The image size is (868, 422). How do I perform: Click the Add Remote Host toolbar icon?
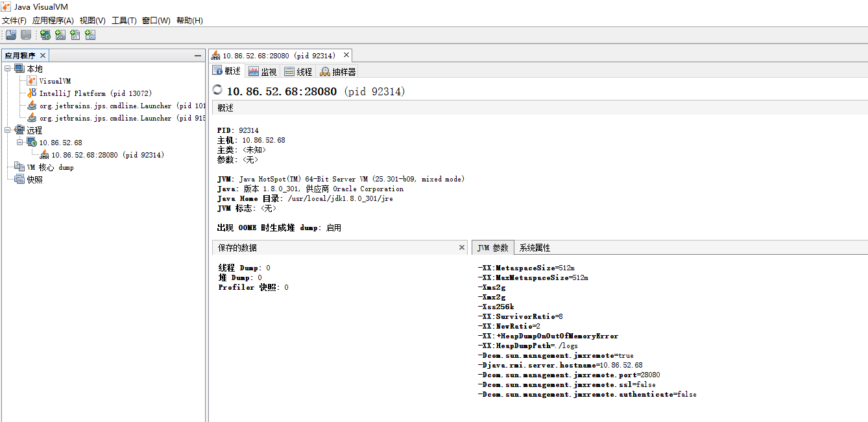tap(45, 35)
